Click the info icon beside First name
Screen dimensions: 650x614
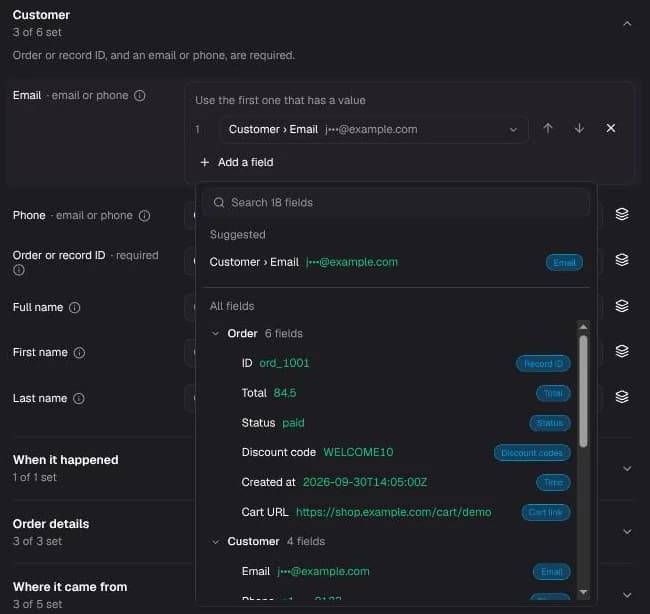point(79,353)
